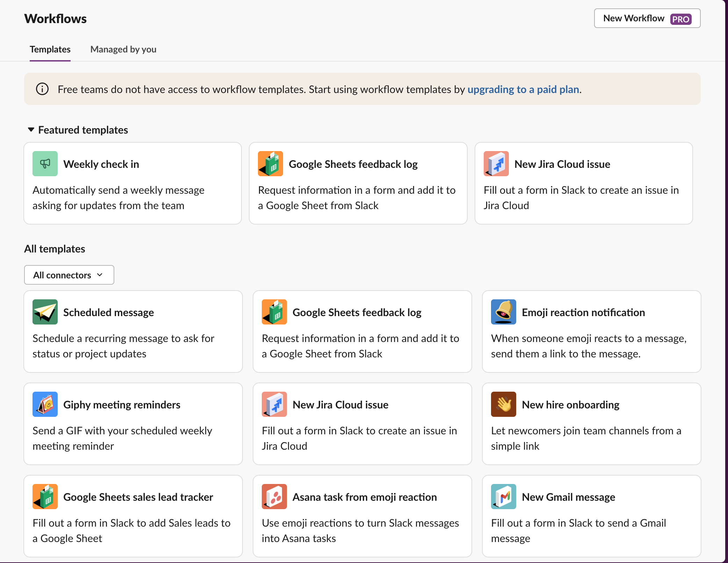Switch to the Managed by you tab
The height and width of the screenshot is (563, 728).
click(123, 49)
